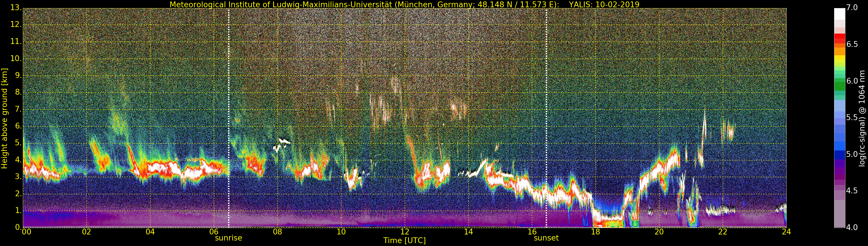Click the '6.5' colorbar scale value
The image size is (868, 246).
click(x=852, y=44)
